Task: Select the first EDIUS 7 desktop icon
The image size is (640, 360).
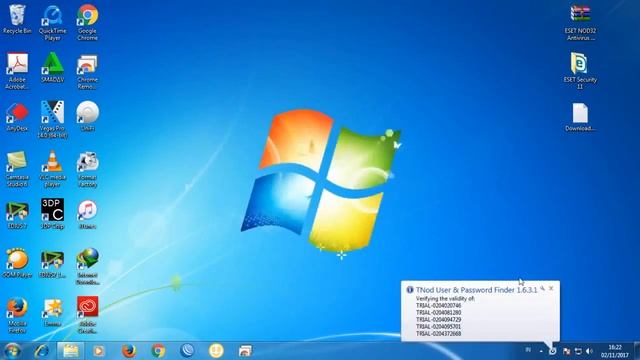Action: (x=17, y=215)
